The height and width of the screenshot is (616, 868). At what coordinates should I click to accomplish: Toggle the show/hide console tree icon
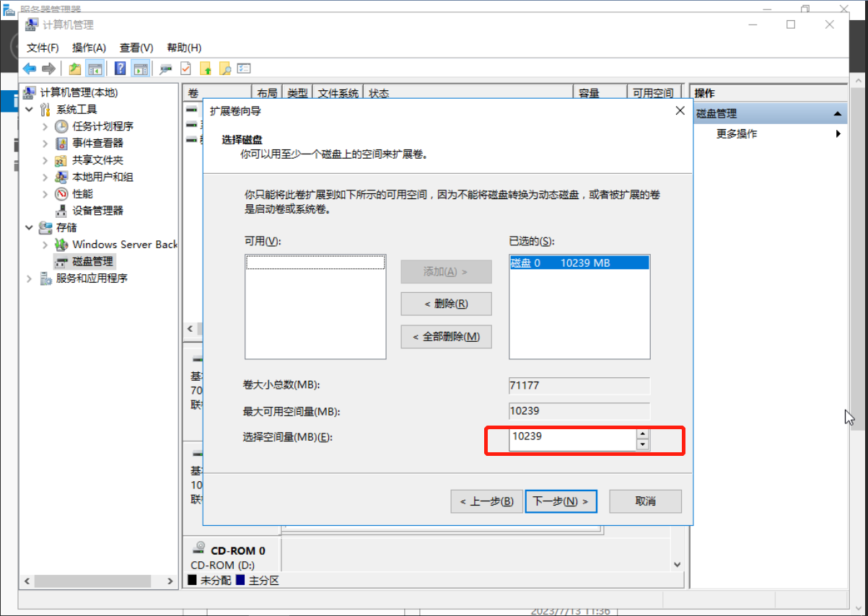pos(95,69)
